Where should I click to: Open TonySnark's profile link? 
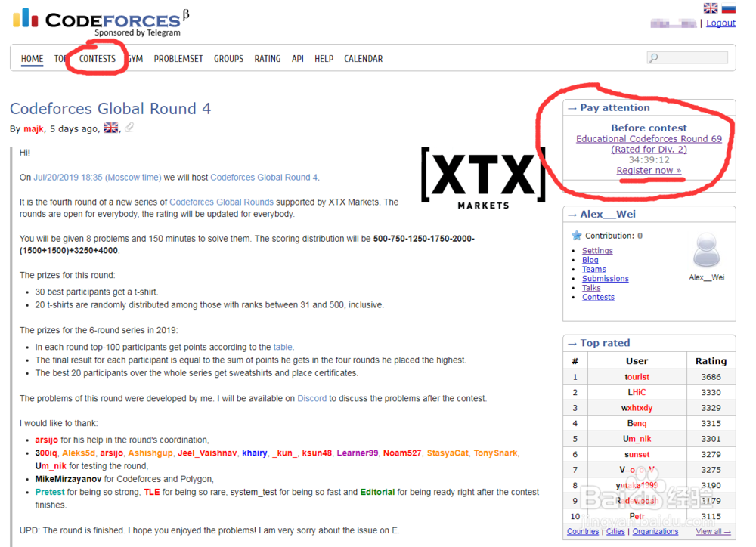tap(495, 453)
